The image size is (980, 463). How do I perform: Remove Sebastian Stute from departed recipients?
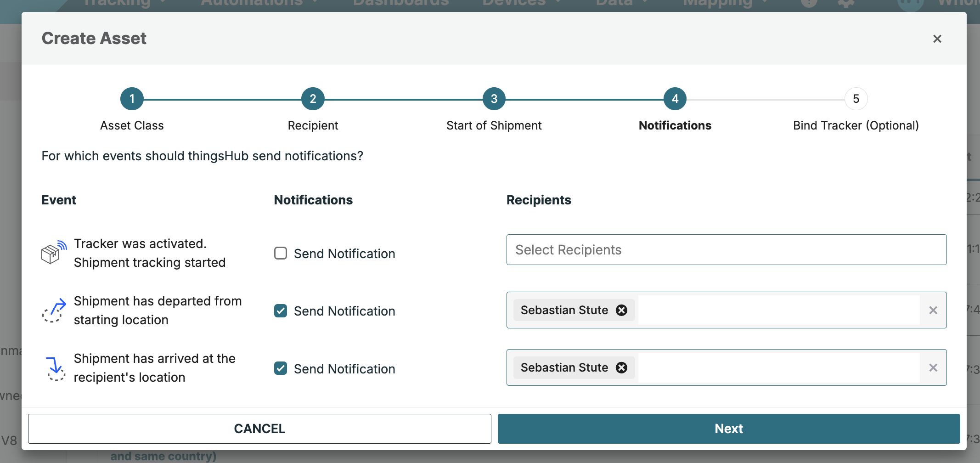click(621, 311)
